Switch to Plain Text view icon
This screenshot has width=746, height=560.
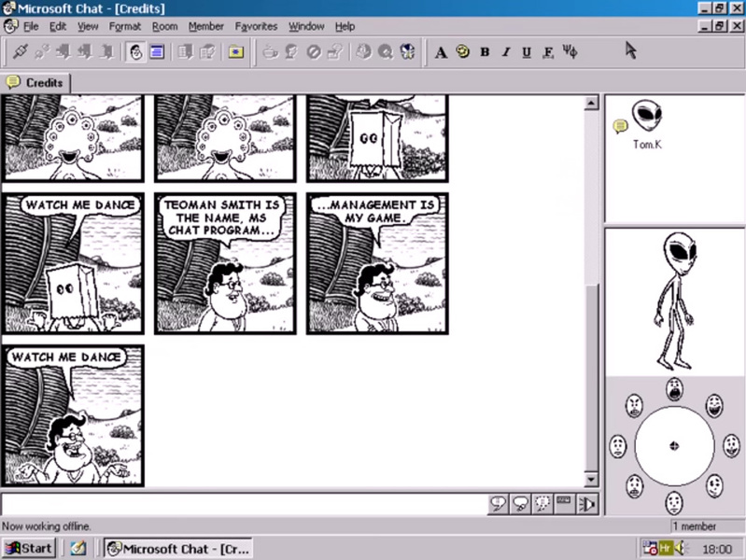coord(157,51)
